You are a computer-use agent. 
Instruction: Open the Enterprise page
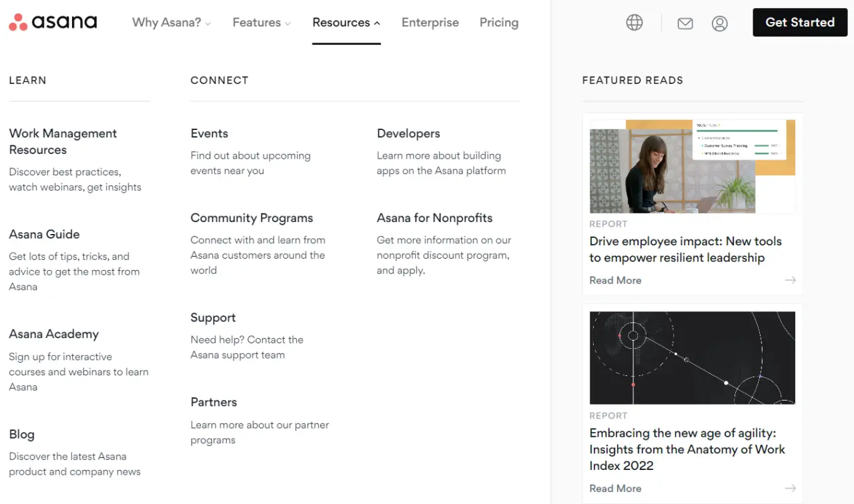tap(430, 22)
